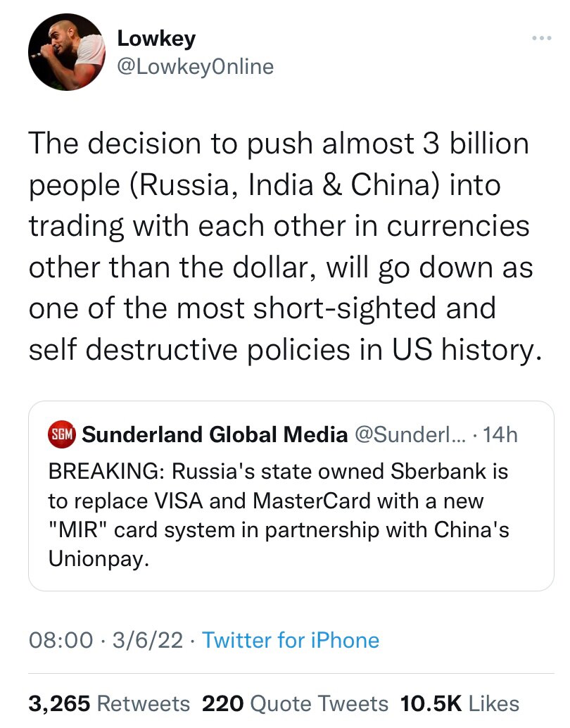The height and width of the screenshot is (728, 570).
Task: Open the Twitter for iPhone source link
Action: pos(290,640)
